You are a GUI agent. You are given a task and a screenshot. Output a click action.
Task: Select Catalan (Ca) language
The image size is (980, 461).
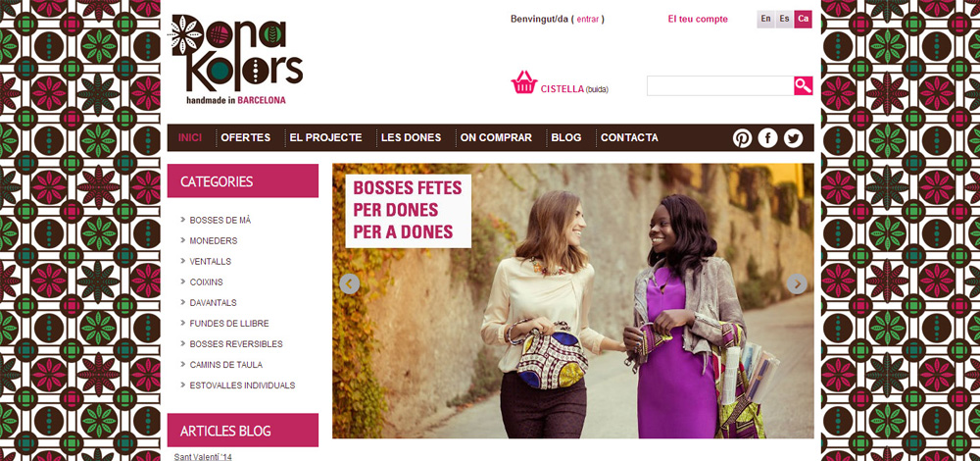pos(804,20)
